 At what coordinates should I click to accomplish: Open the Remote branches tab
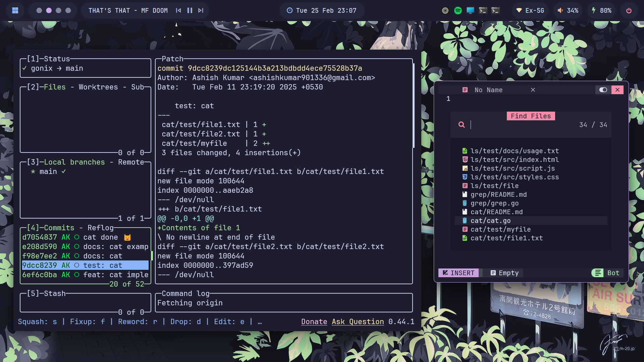[x=131, y=162]
